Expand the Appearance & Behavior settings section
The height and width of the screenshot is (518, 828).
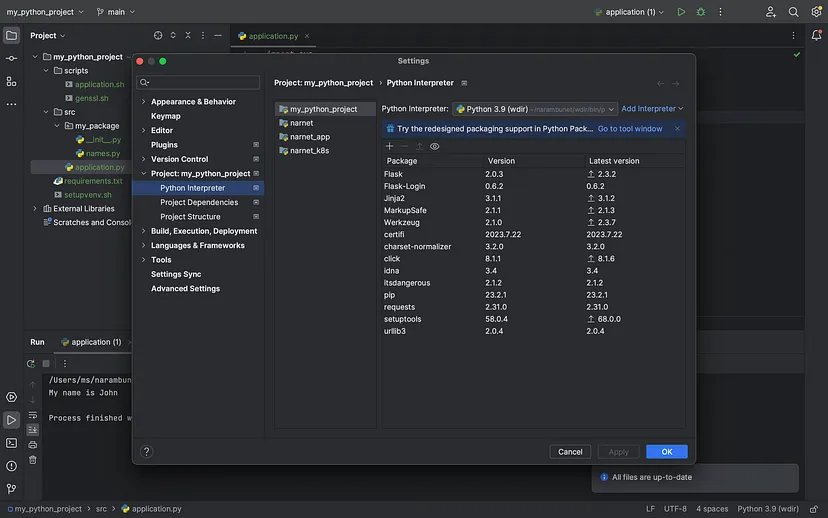[x=143, y=101]
